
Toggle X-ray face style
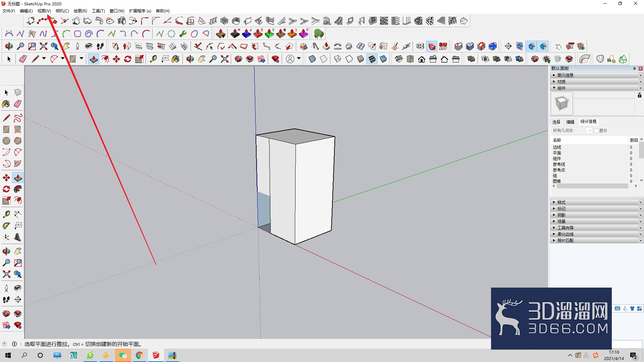pyautogui.click(x=312, y=59)
